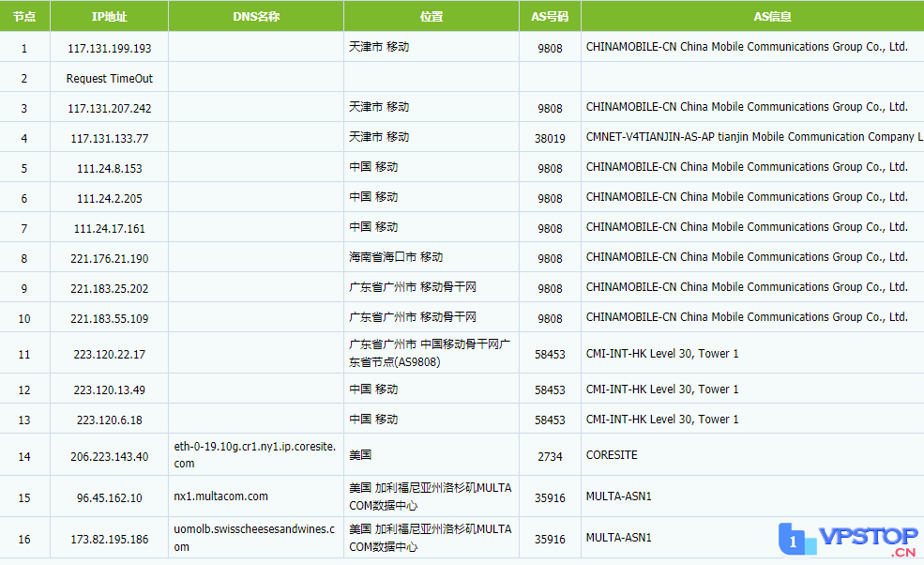Click the IP地址 column header
Image resolution: width=924 pixels, height=565 pixels.
pyautogui.click(x=109, y=17)
